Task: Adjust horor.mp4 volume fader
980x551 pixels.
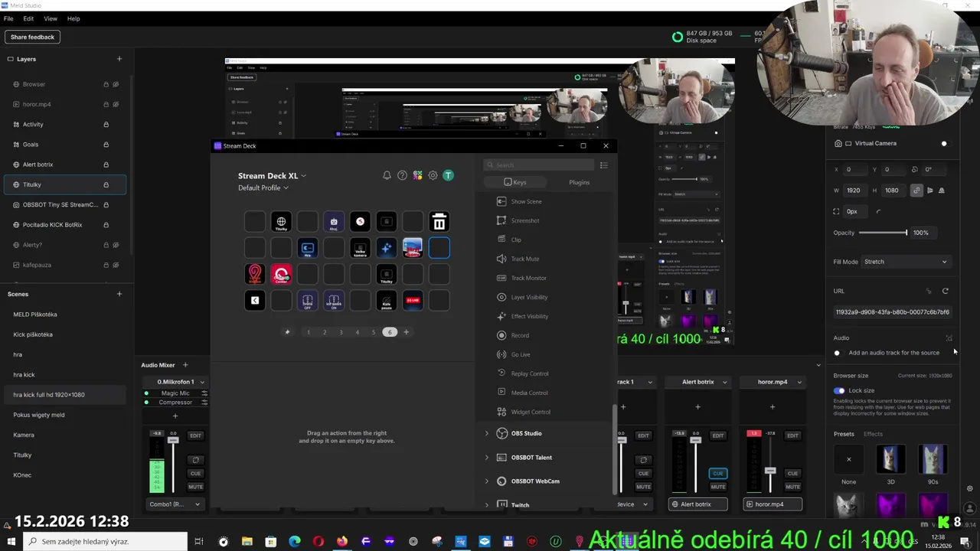Action: 770,470
